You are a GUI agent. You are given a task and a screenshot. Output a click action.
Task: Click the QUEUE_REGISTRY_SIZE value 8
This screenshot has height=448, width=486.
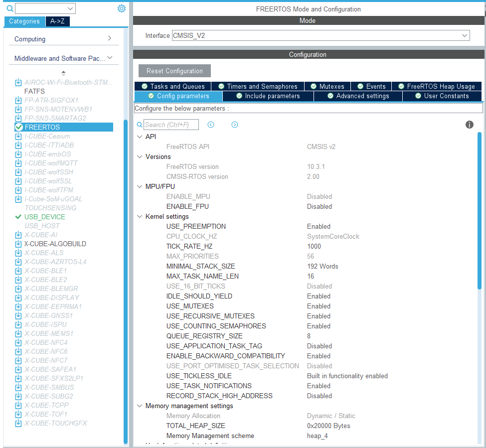pyautogui.click(x=309, y=336)
